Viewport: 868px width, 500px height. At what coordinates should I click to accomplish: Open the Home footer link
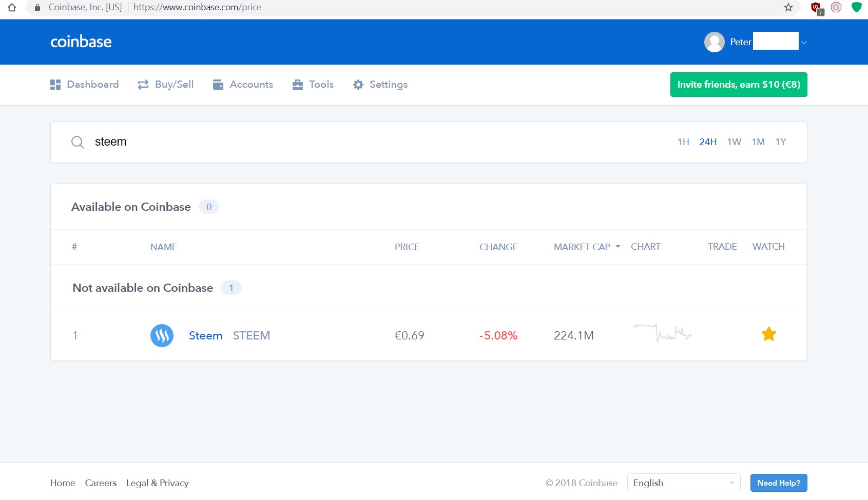tap(63, 483)
